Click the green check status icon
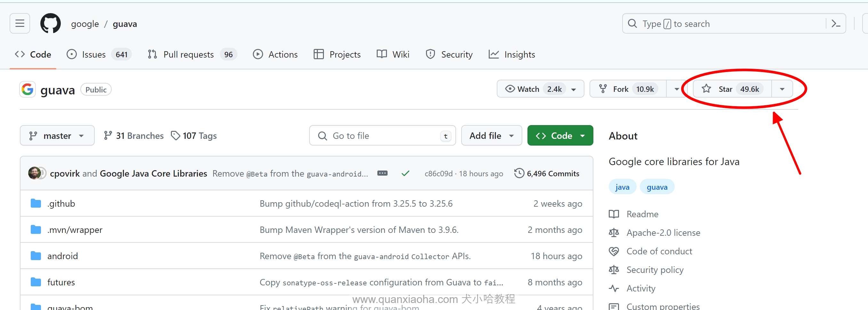The height and width of the screenshot is (310, 868). click(406, 173)
